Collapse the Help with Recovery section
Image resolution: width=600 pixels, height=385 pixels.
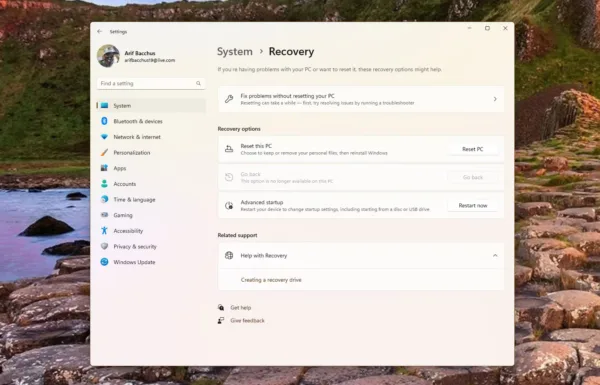pyautogui.click(x=495, y=255)
